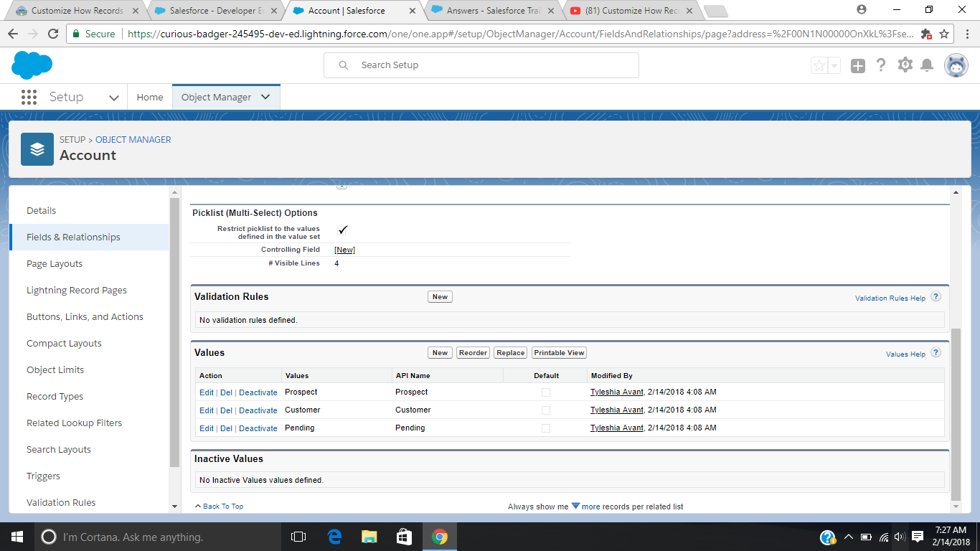Follow the OBJECT MANAGER breadcrumb link

pyautogui.click(x=133, y=139)
